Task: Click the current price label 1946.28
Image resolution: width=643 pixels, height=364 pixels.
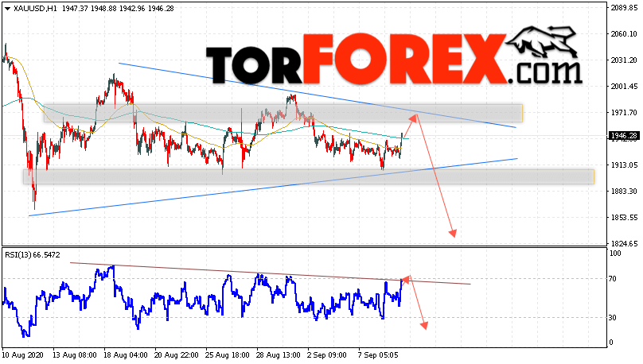Action: tap(624, 136)
